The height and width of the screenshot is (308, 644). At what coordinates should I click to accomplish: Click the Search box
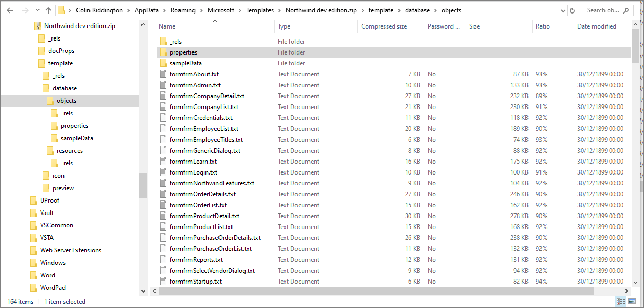tap(607, 10)
